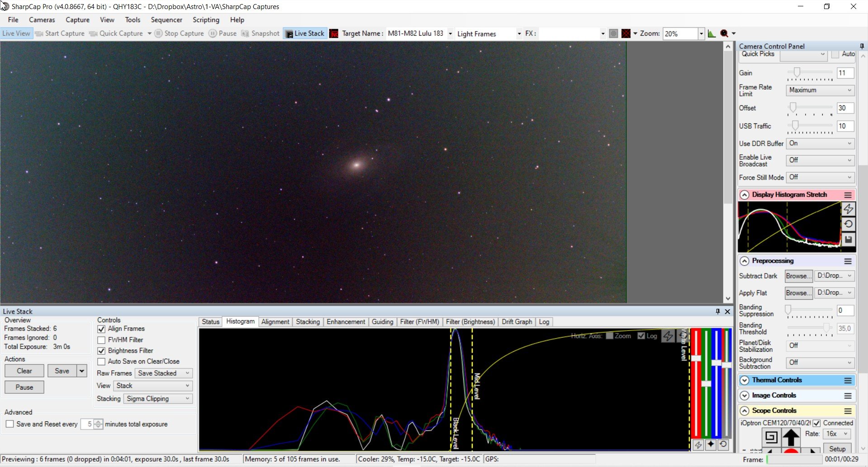Open the Frame Rate Limit dropdown
The image size is (868, 467).
click(820, 90)
